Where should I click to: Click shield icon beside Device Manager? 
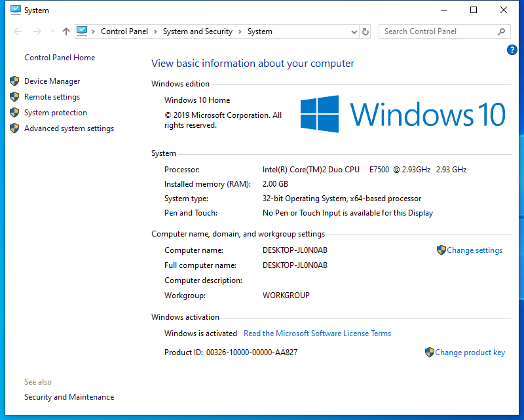(x=14, y=81)
